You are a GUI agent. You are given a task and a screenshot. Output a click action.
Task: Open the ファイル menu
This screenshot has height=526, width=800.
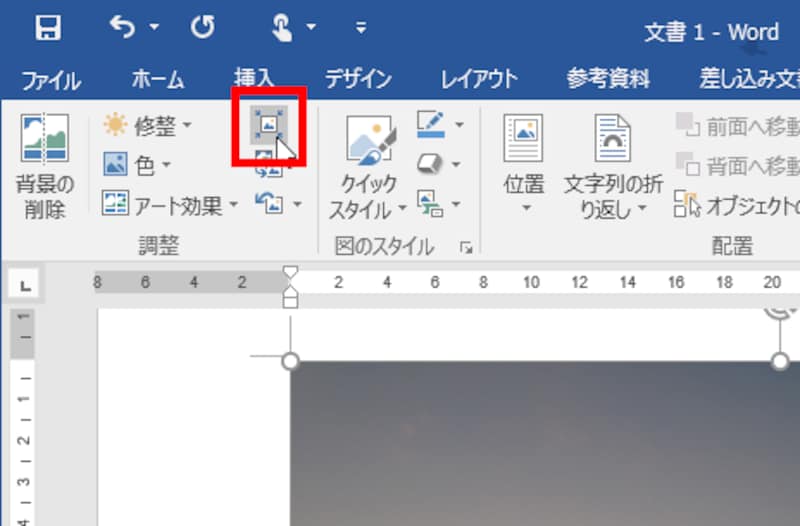pos(51,80)
